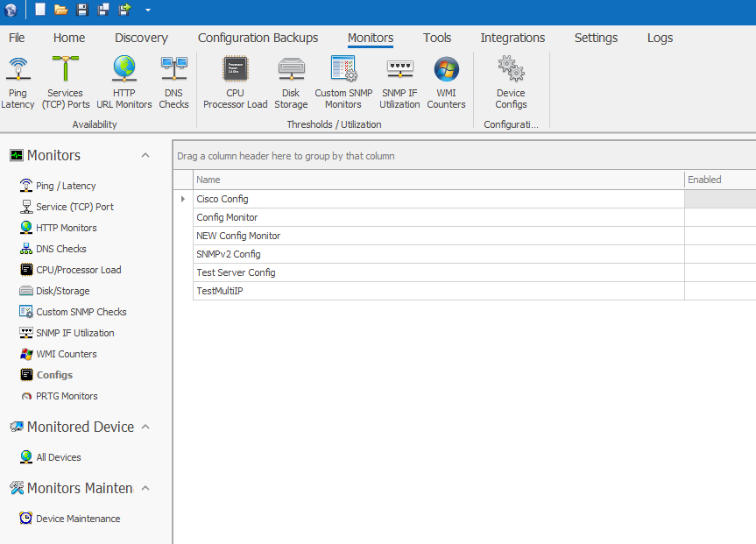Click the globe application menu icon
This screenshot has width=756, height=544.
tap(11, 10)
